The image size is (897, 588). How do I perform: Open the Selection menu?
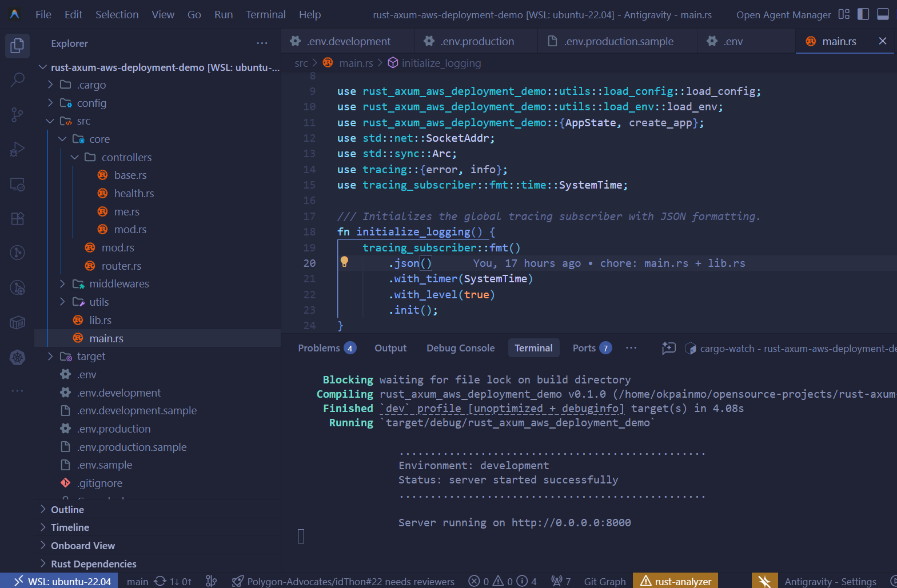(x=117, y=14)
